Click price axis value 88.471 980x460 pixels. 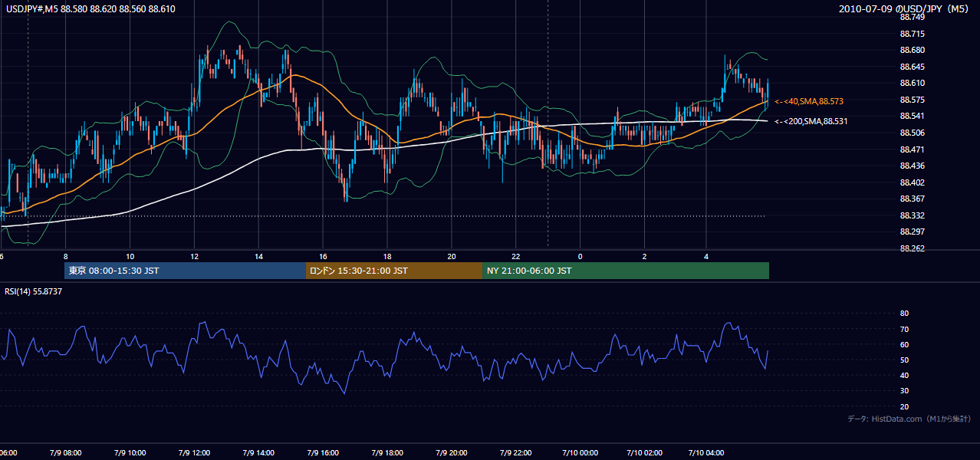pos(912,149)
